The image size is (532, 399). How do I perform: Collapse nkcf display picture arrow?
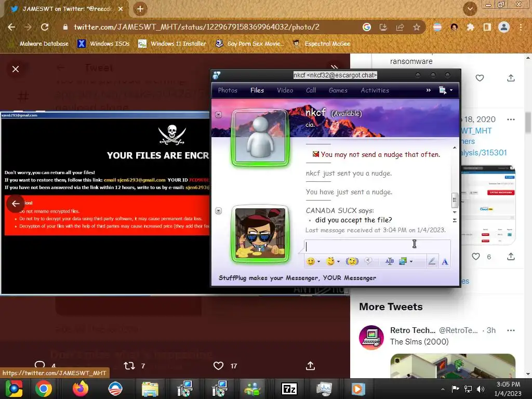(x=219, y=115)
